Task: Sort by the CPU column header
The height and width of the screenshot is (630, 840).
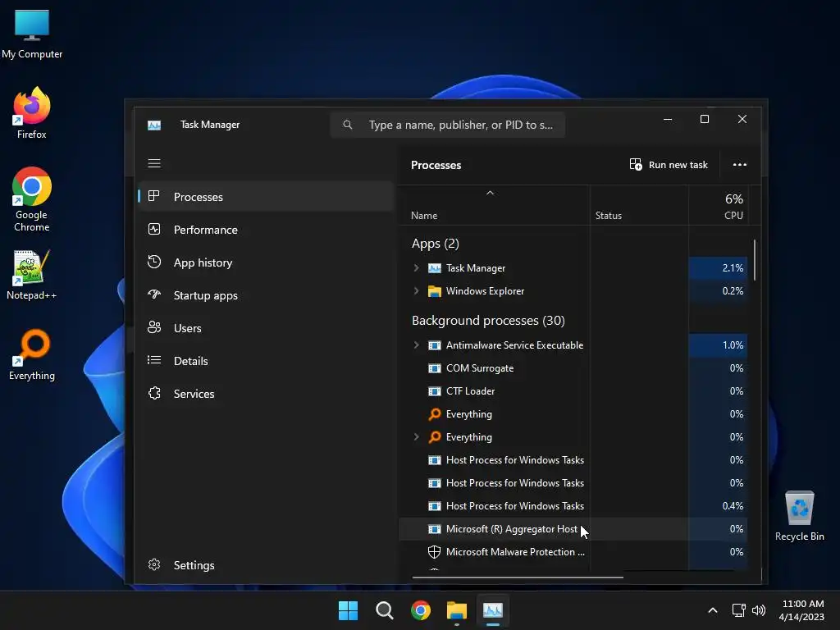Action: [718, 205]
